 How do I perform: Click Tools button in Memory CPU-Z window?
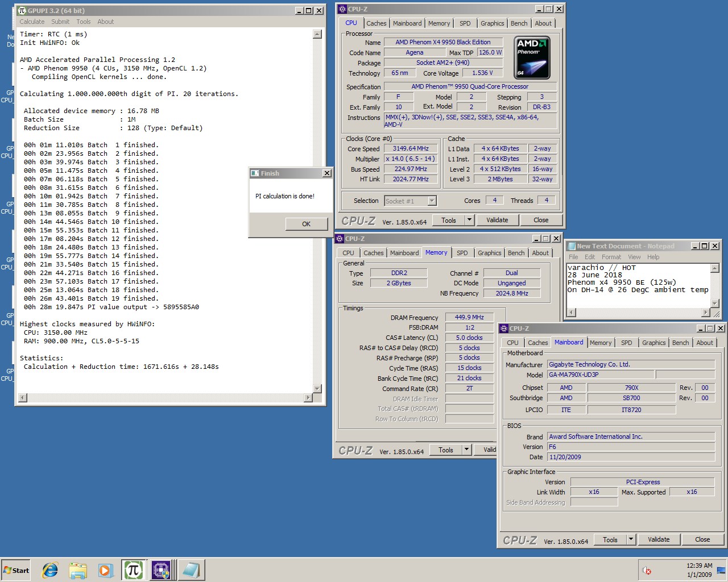pos(446,450)
